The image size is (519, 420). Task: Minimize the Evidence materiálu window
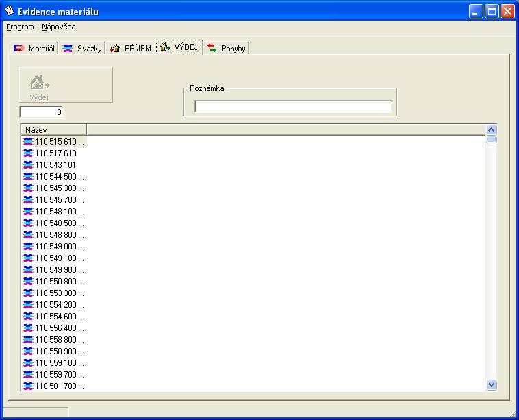(476, 12)
